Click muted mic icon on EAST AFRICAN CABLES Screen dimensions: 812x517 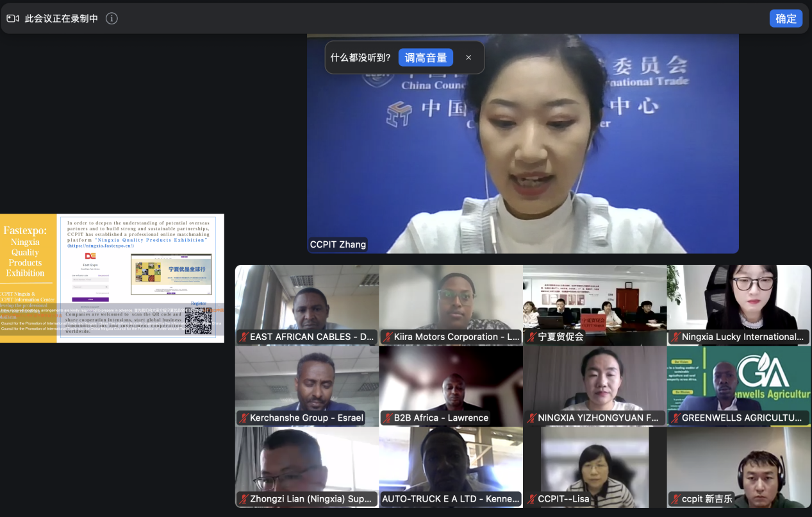(244, 337)
